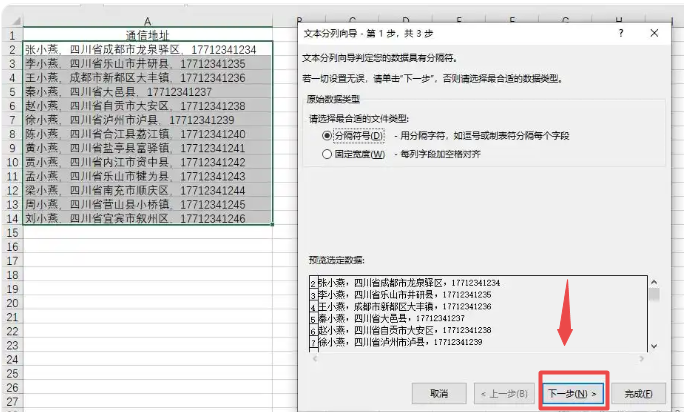Close the text-to-columns wizard dialog

653,33
